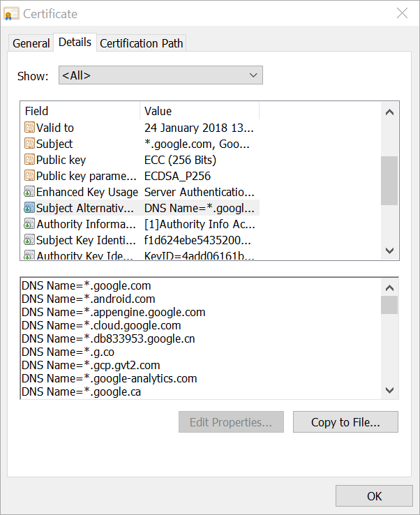
Task: Click the Valid to field icon
Action: coord(29,128)
